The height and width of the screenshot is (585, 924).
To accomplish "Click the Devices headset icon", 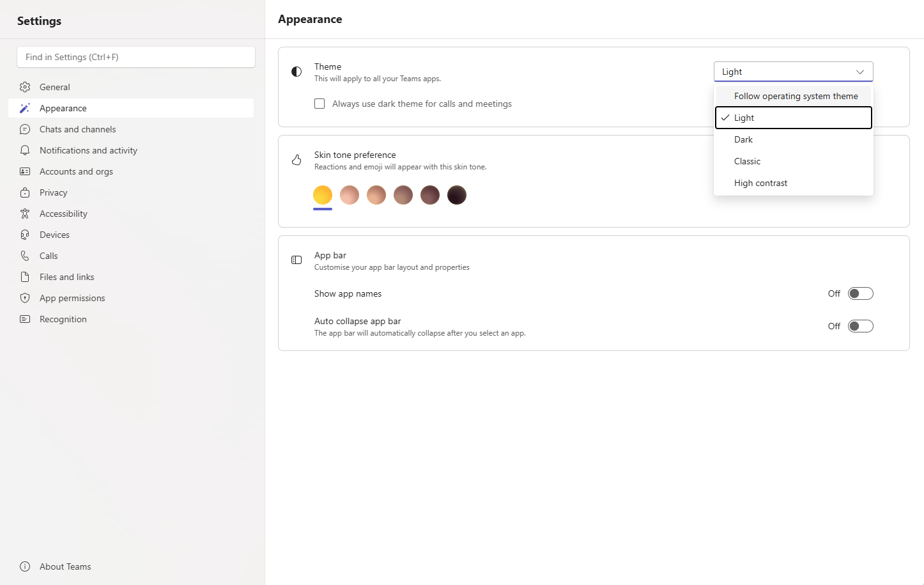I will (25, 235).
